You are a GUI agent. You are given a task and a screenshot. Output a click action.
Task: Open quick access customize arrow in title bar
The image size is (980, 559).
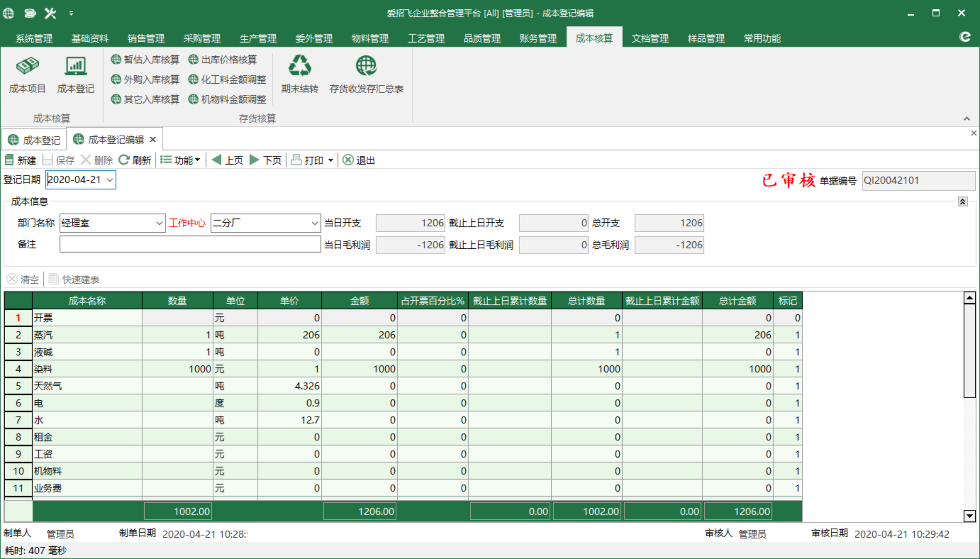71,13
